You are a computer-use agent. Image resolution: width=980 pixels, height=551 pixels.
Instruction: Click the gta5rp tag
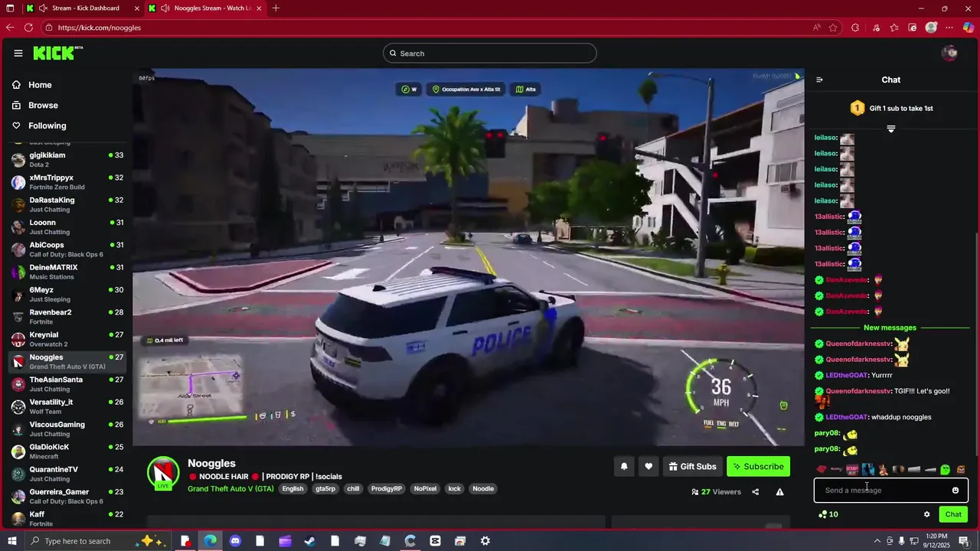click(325, 488)
